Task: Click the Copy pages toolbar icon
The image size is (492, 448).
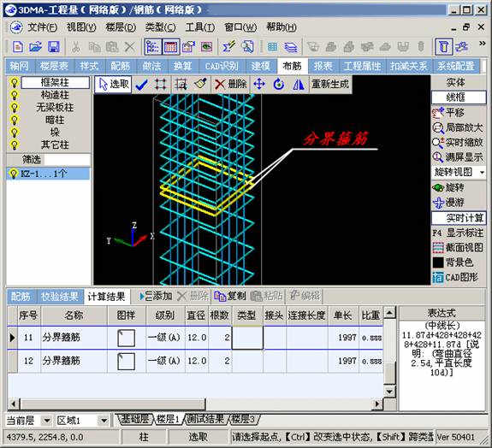Action: pos(94,47)
